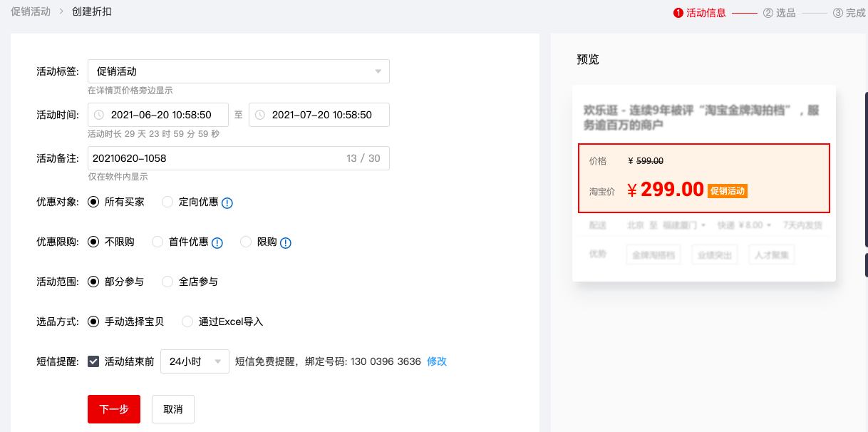Click step 1 活动信息 in progress bar
The image size is (868, 432).
pos(700,13)
